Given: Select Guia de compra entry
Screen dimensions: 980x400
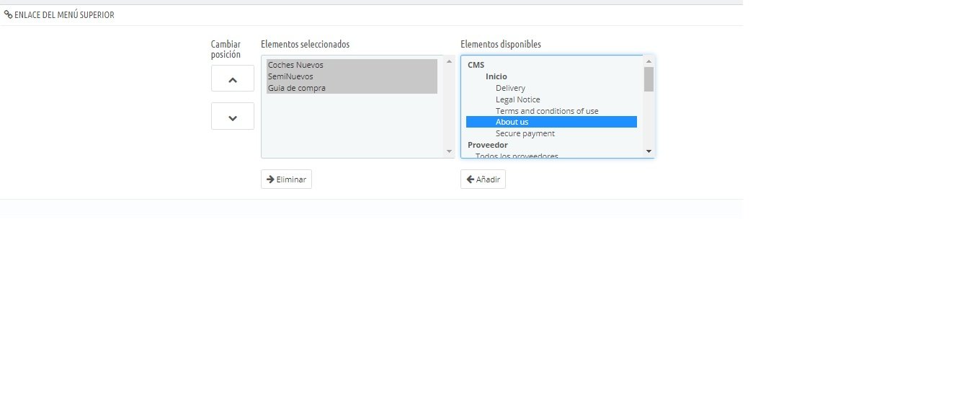Looking at the screenshot, I should (352, 88).
